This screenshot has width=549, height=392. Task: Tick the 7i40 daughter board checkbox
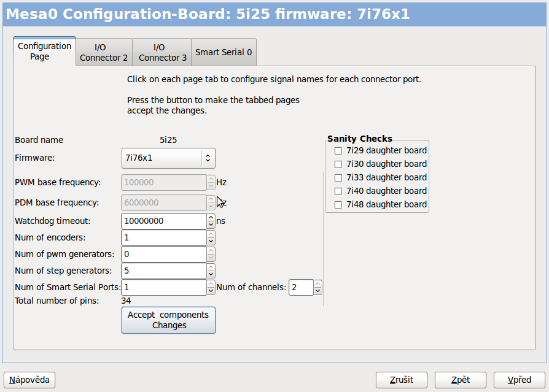(338, 191)
